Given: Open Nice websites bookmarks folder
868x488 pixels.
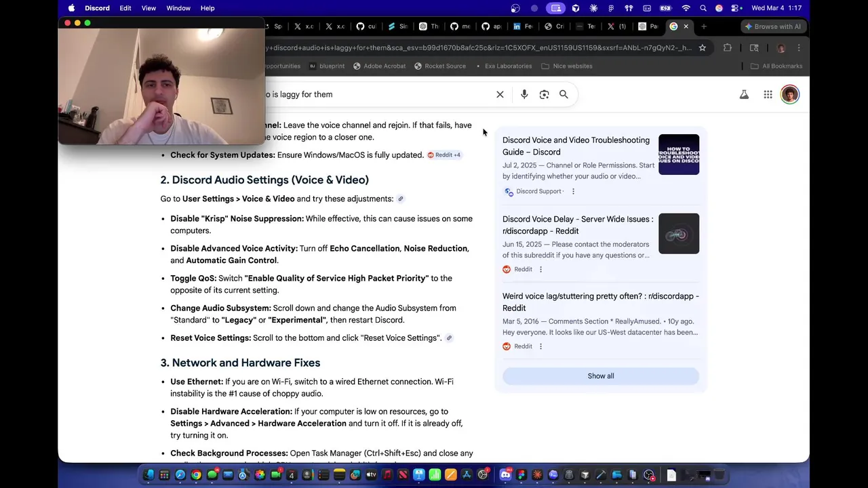Looking at the screenshot, I should tap(567, 66).
